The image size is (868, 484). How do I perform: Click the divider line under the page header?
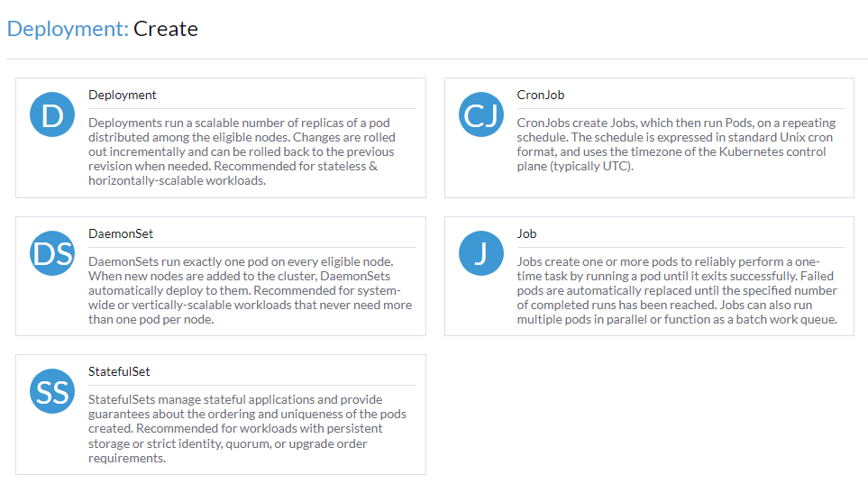[x=437, y=59]
